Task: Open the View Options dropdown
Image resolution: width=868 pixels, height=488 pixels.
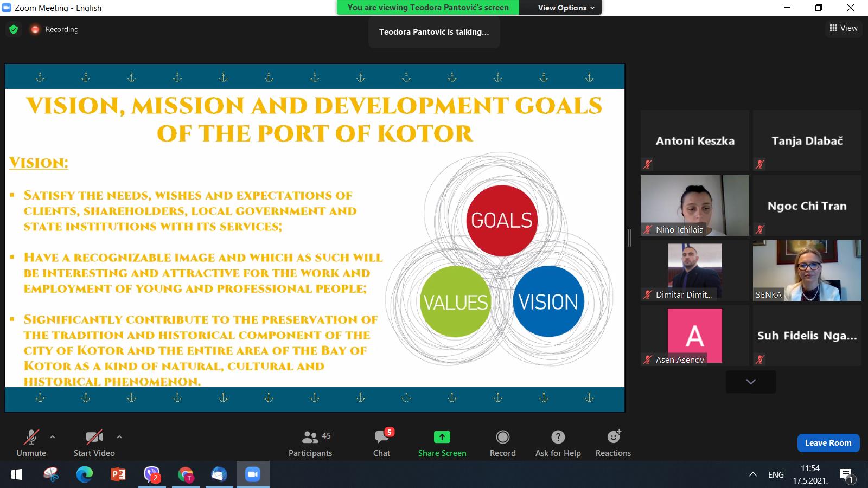Action: click(566, 8)
